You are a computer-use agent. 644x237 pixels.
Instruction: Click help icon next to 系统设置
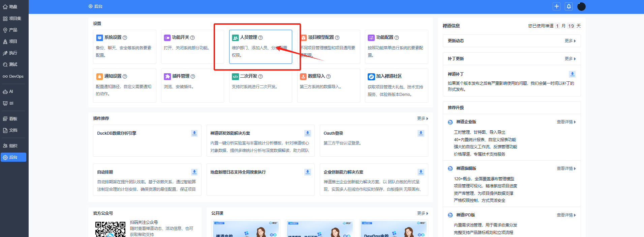pos(125,37)
